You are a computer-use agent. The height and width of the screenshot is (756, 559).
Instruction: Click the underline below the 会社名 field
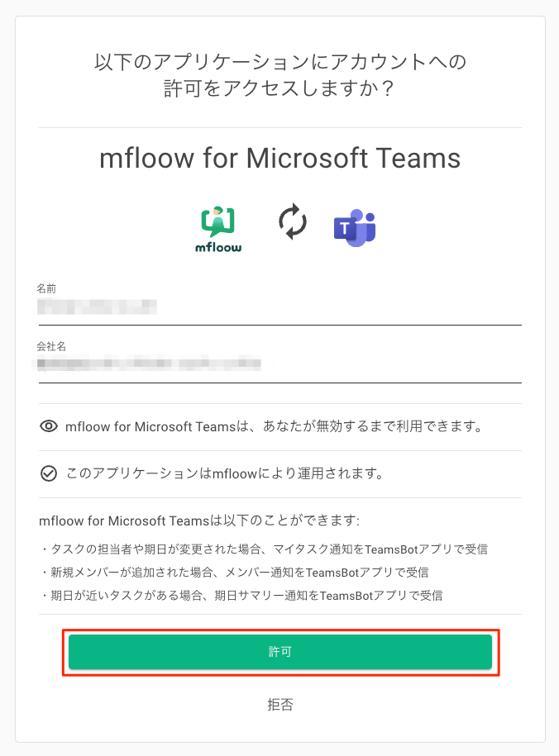tap(280, 383)
